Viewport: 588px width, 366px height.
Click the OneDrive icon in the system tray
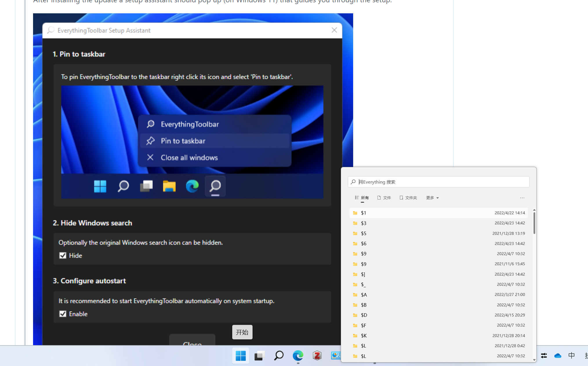coord(557,356)
